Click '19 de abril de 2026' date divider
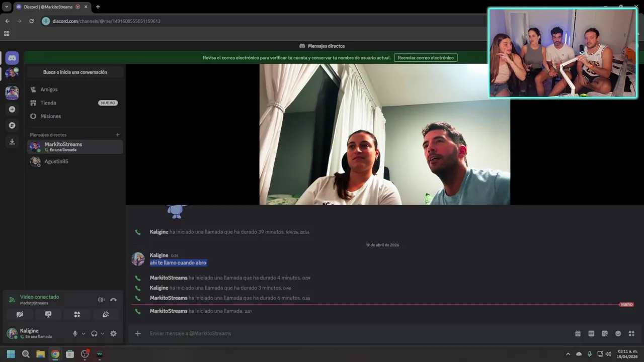 [x=382, y=245]
